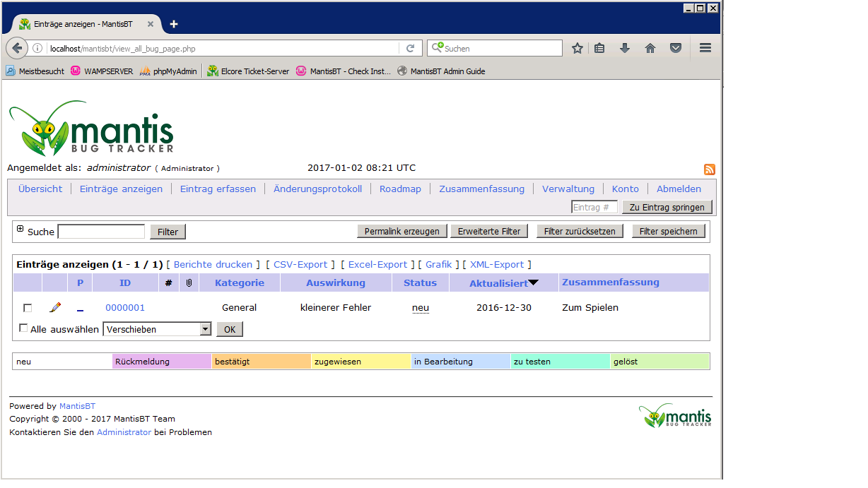Click the 'Eintrag #' input field
Screen dimensions: 868x488
tap(594, 207)
